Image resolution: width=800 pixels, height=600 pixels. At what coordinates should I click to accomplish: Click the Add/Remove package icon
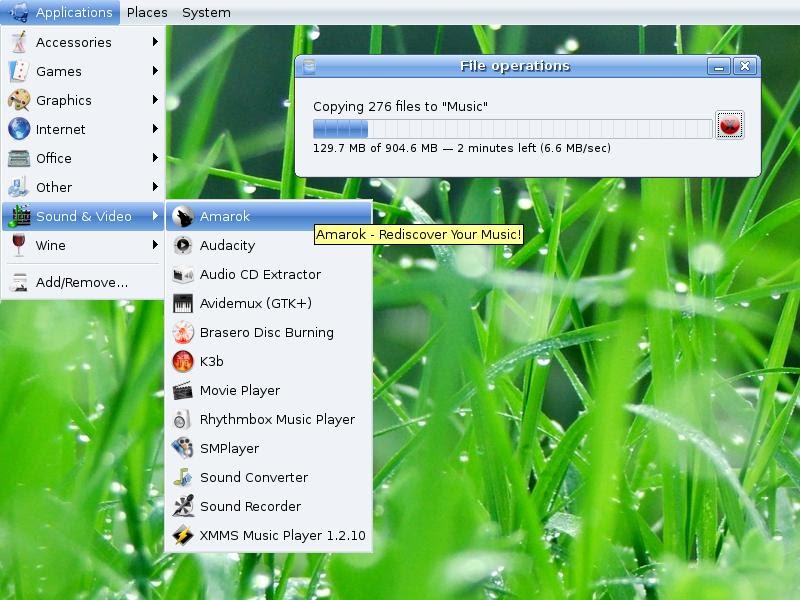click(19, 282)
